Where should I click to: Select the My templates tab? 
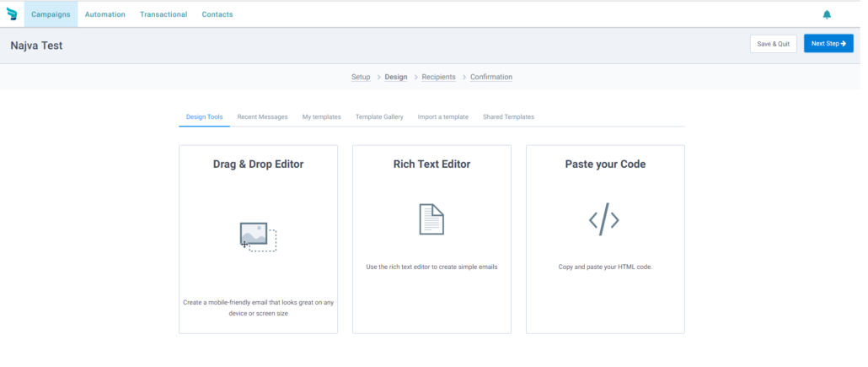[322, 117]
